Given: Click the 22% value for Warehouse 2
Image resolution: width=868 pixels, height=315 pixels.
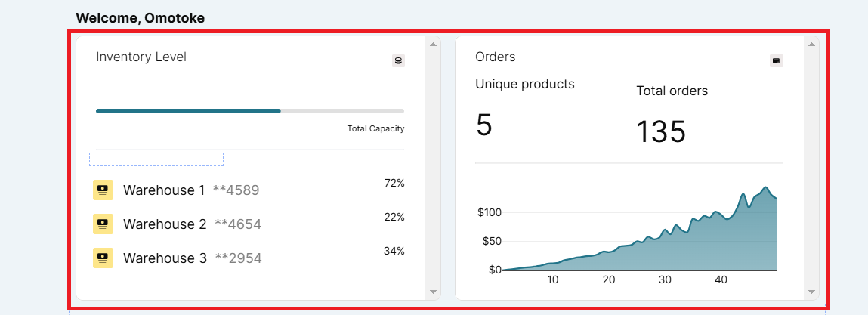Looking at the screenshot, I should [x=394, y=217].
